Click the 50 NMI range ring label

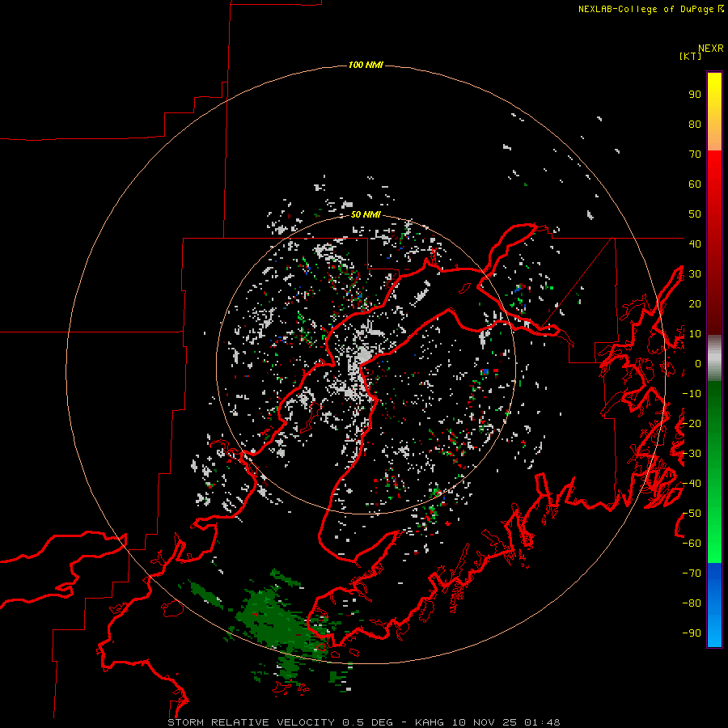pos(366,214)
